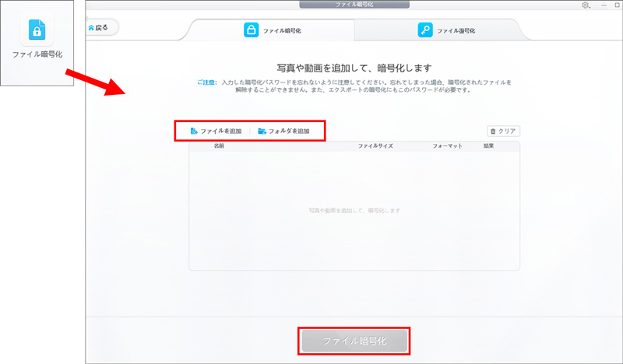This screenshot has width=623, height=364.
Task: Click the home icon on the 戻る button
Action: point(93,28)
